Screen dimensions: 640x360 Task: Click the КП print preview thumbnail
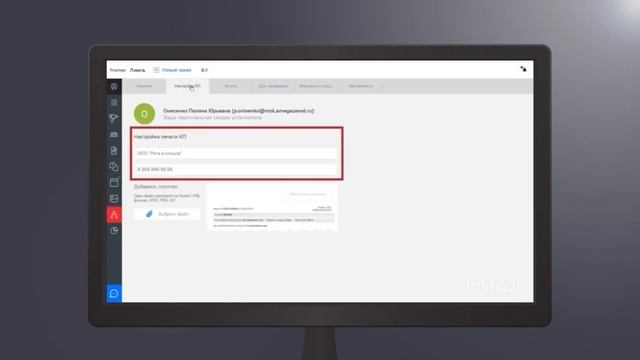click(272, 207)
